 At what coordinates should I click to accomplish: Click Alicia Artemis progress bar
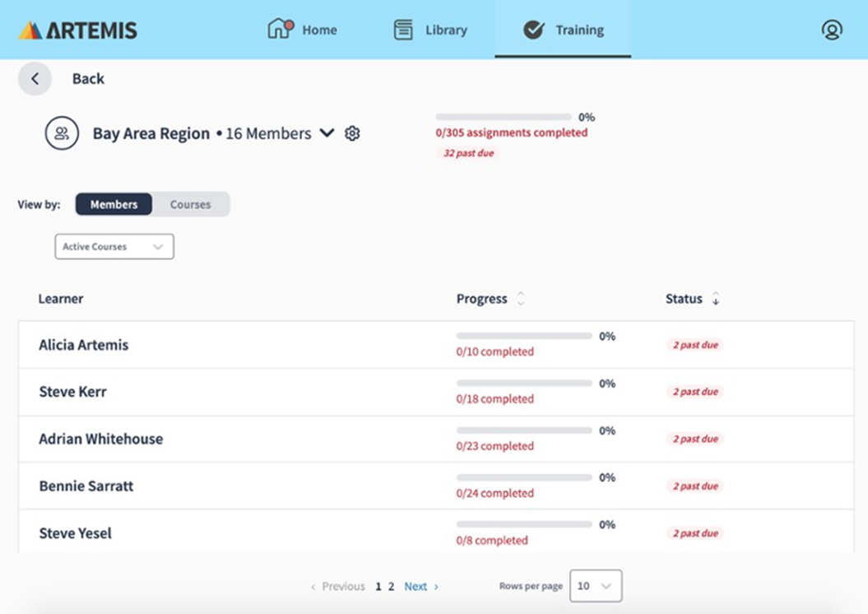(524, 336)
